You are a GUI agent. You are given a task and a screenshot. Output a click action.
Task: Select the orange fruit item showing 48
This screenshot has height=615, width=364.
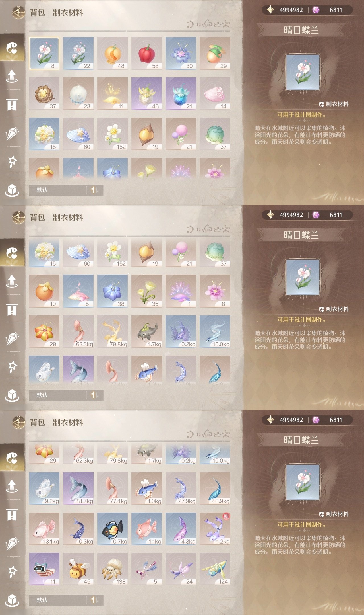(112, 53)
